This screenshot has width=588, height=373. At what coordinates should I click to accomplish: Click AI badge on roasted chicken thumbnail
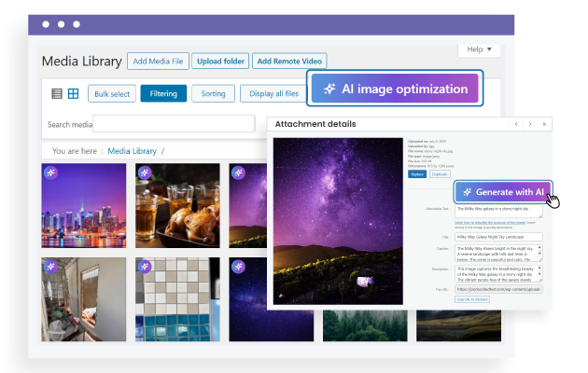coord(145,173)
